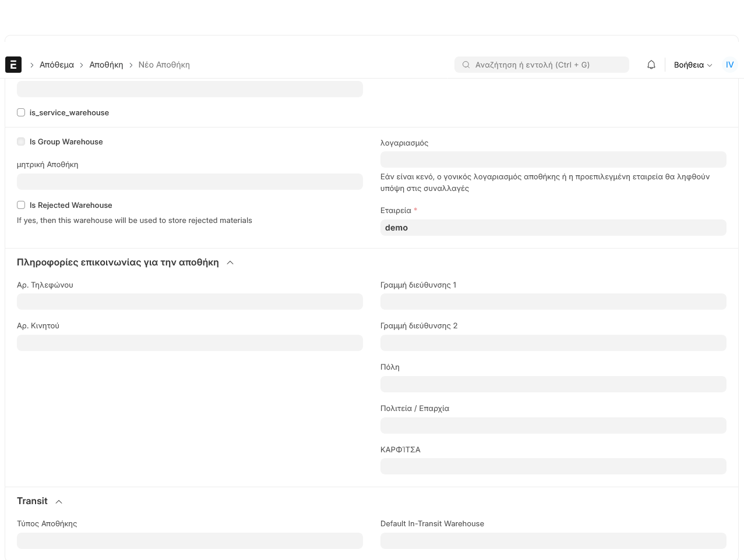The width and height of the screenshot is (744, 560).
Task: Enable the is_service_warehouse checkbox
Action: click(x=21, y=112)
